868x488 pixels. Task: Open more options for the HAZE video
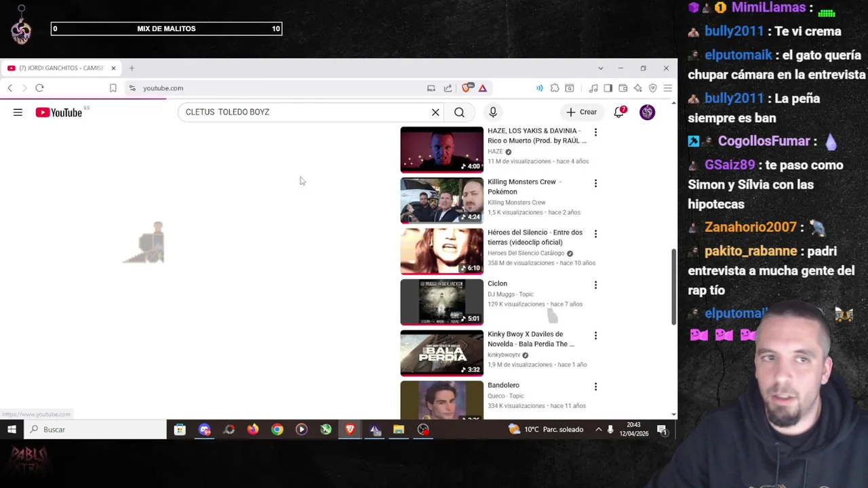click(595, 132)
